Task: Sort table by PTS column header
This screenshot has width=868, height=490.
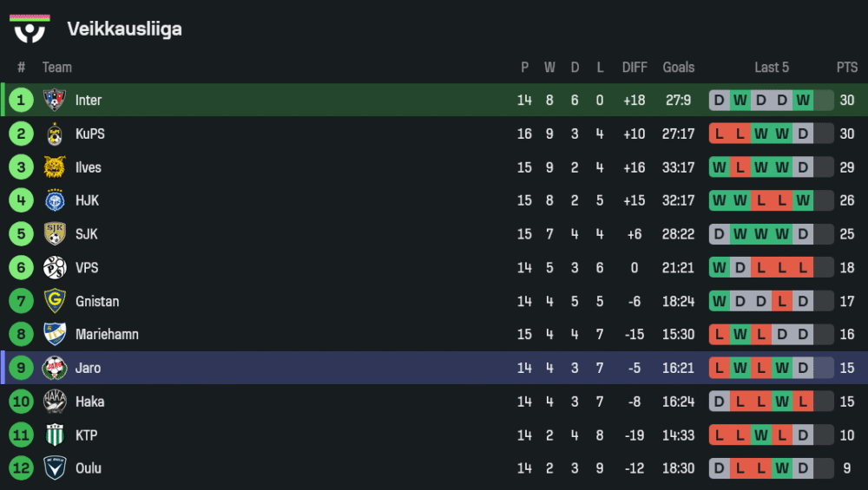Action: click(x=847, y=68)
